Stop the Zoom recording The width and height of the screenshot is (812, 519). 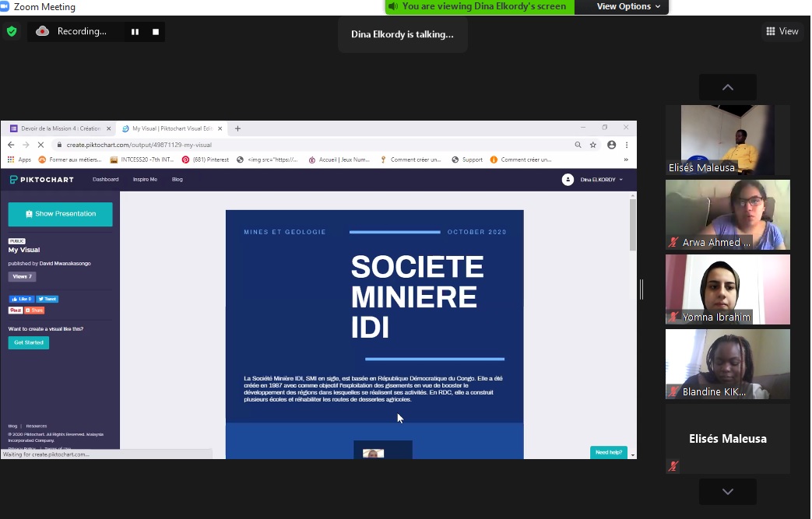pyautogui.click(x=156, y=32)
